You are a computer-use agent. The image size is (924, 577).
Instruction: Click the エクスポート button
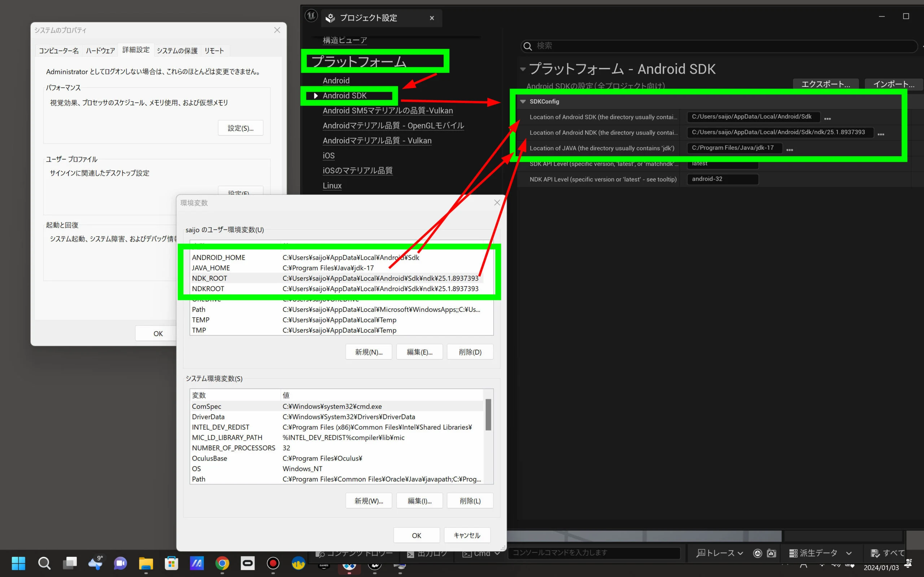(x=825, y=84)
